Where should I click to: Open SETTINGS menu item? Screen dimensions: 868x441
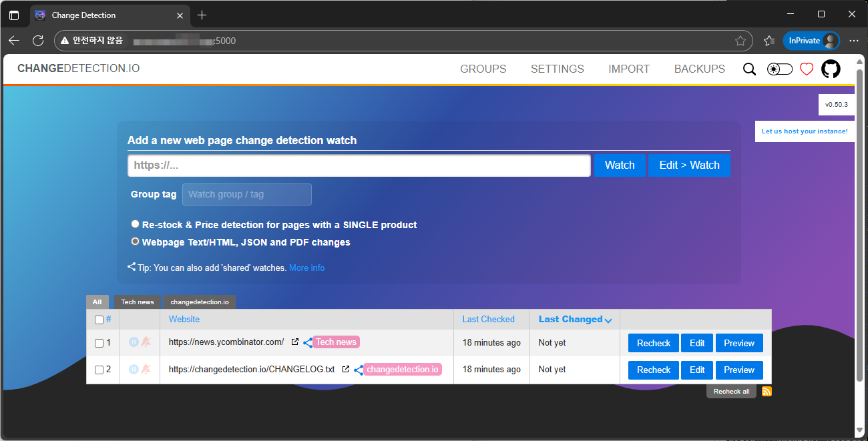click(558, 69)
